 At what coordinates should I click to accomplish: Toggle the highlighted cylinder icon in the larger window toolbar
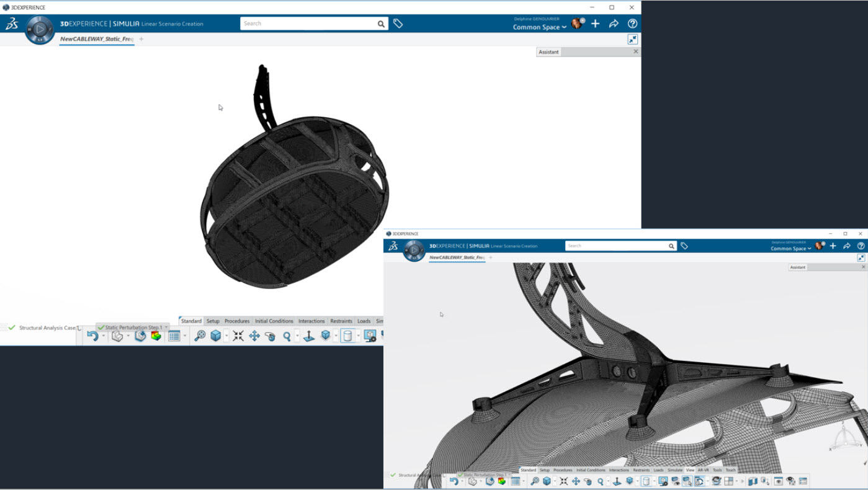coord(347,336)
